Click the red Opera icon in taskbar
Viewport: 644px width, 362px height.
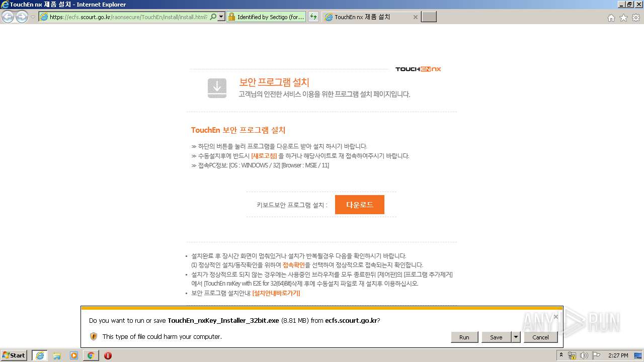click(x=108, y=355)
